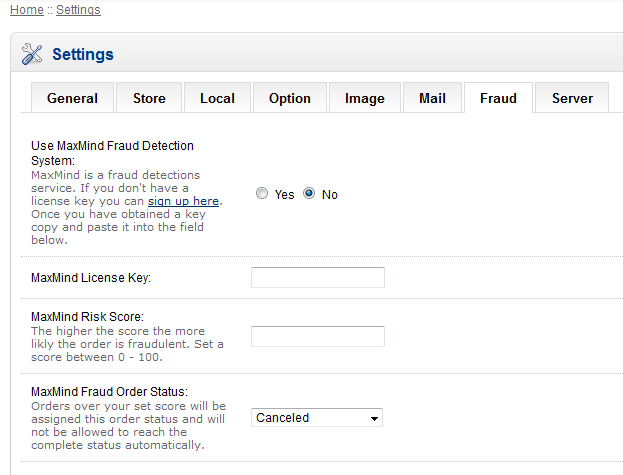Click the Settings breadcrumb link

(x=78, y=10)
